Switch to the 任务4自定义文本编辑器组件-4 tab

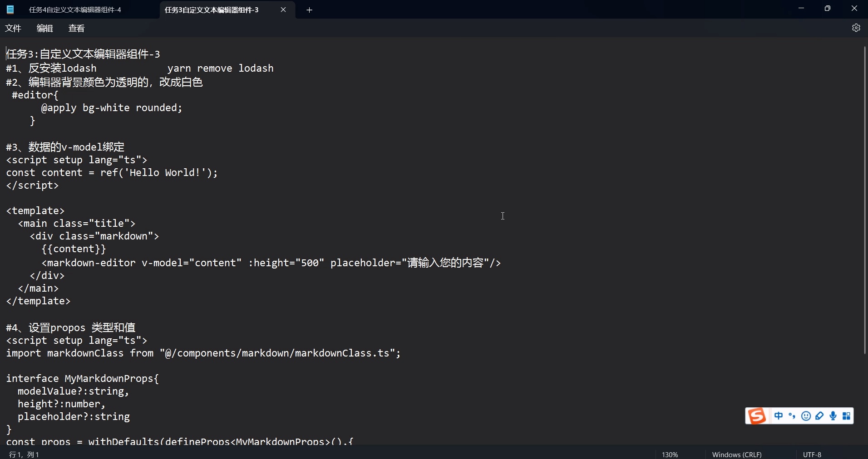pos(75,10)
